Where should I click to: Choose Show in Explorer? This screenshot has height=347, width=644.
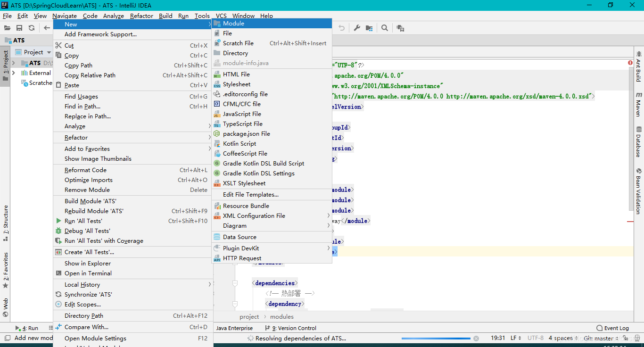(x=133, y=263)
